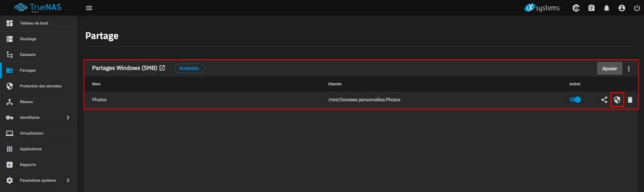Click the power icon in top bar
The width and height of the screenshot is (644, 192).
coord(637,8)
